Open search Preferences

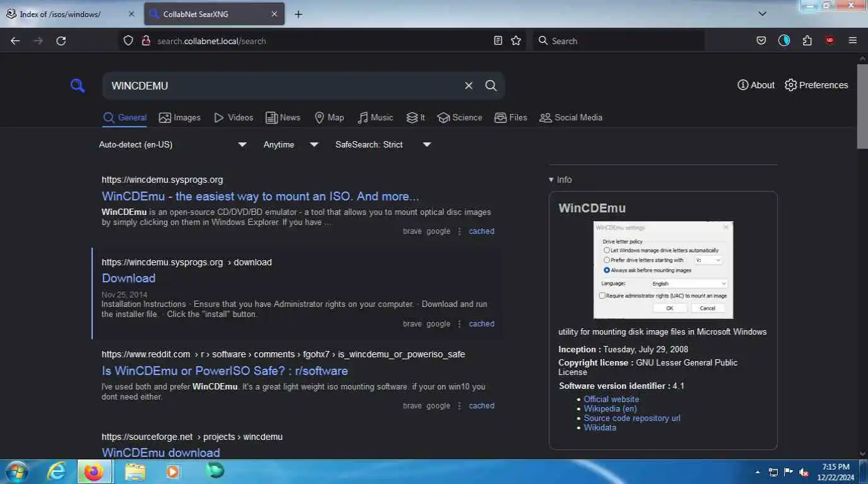pos(816,85)
